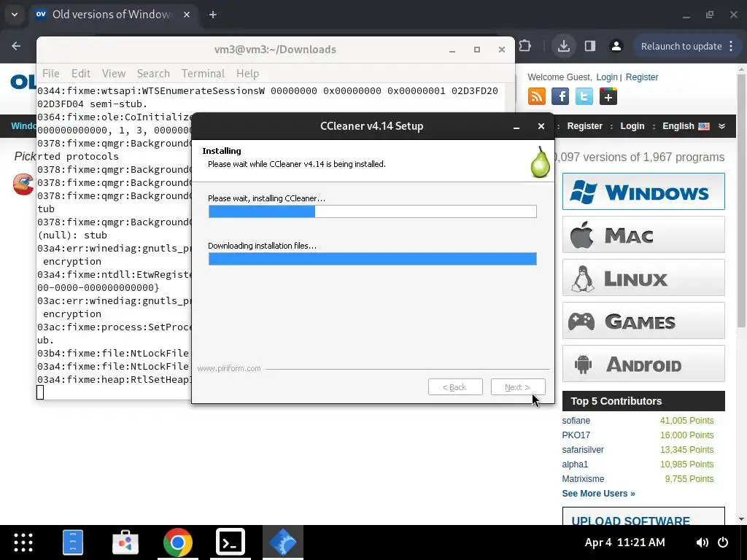Open the terminal Help menu

click(x=248, y=74)
